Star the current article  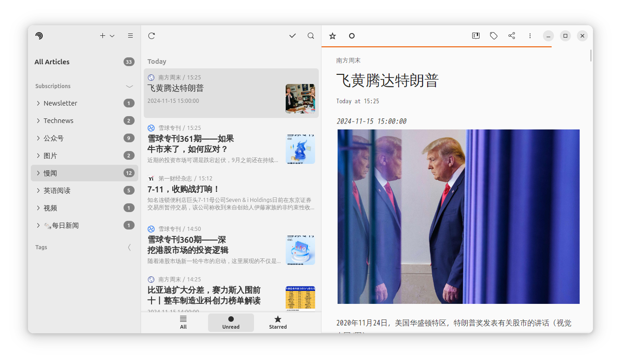click(x=333, y=36)
